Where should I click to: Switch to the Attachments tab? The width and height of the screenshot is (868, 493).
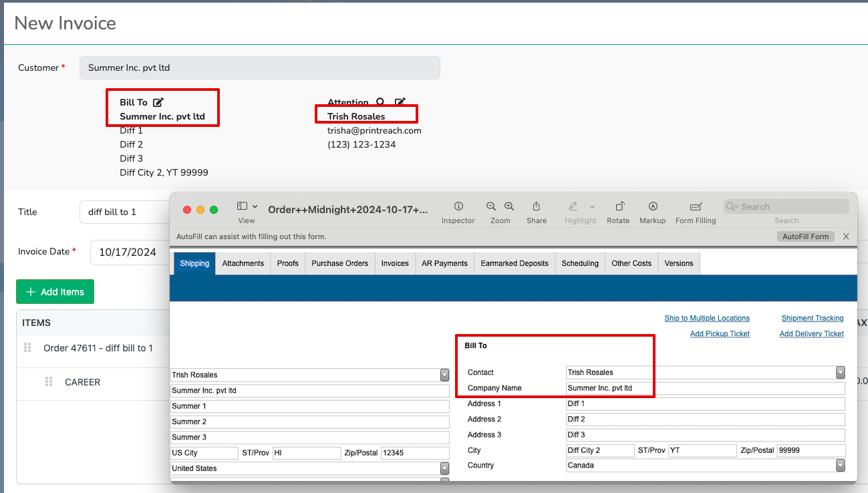[x=243, y=263]
